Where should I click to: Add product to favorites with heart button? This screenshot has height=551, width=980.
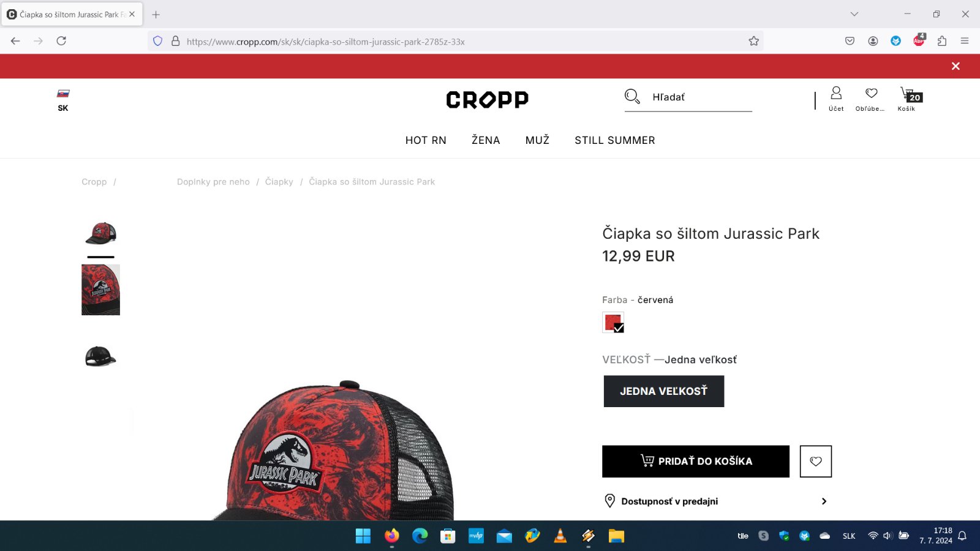point(816,462)
